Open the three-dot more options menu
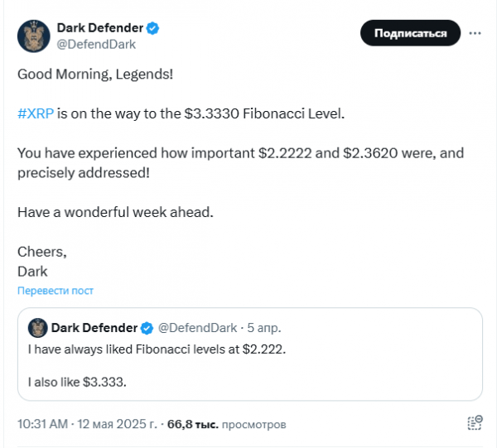 (x=475, y=33)
